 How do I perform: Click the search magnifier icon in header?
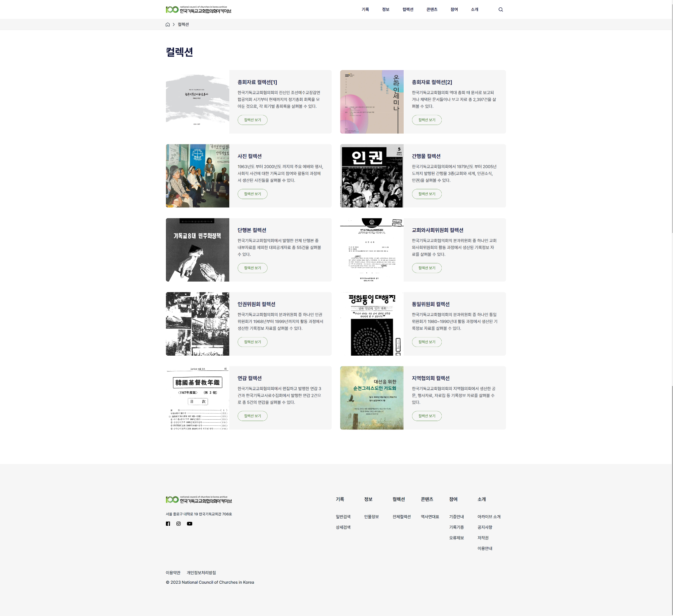[x=501, y=9]
